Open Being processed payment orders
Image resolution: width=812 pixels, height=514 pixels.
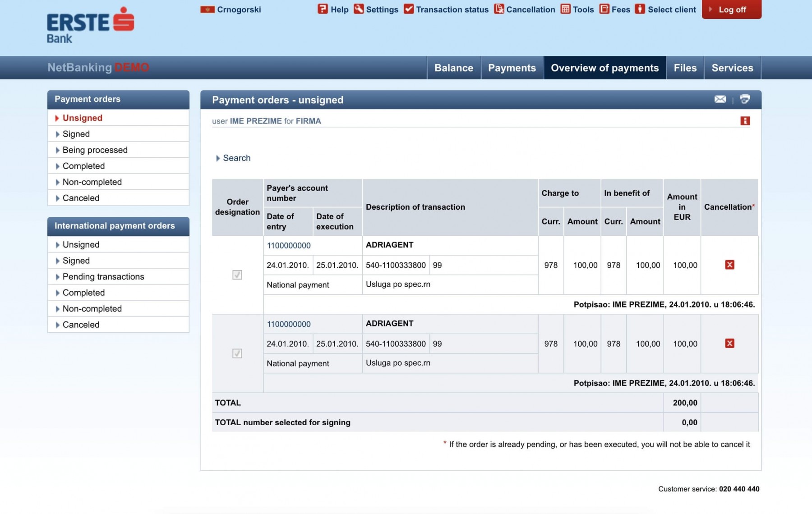[95, 150]
